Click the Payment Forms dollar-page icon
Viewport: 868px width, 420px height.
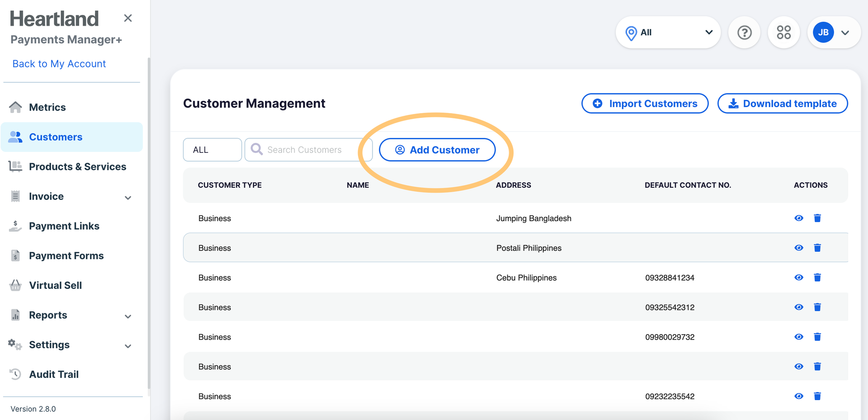[15, 255]
